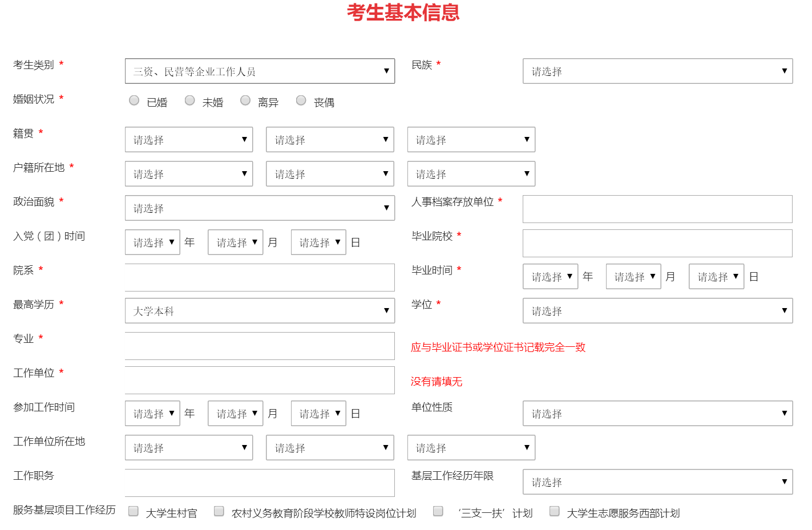812x530 pixels.
Task: Open the first 户籍所在地 dropdown
Action: tap(189, 174)
